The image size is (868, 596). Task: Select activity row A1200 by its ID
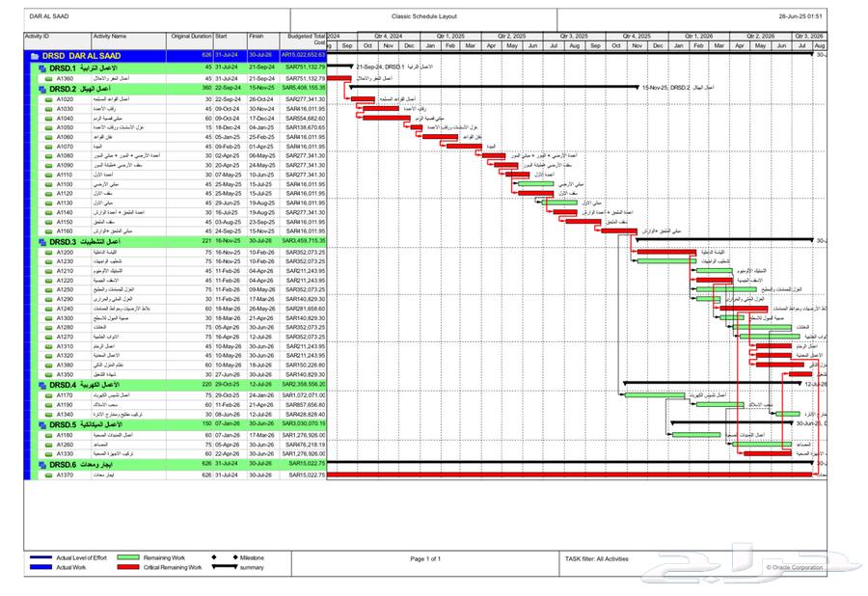pos(65,252)
